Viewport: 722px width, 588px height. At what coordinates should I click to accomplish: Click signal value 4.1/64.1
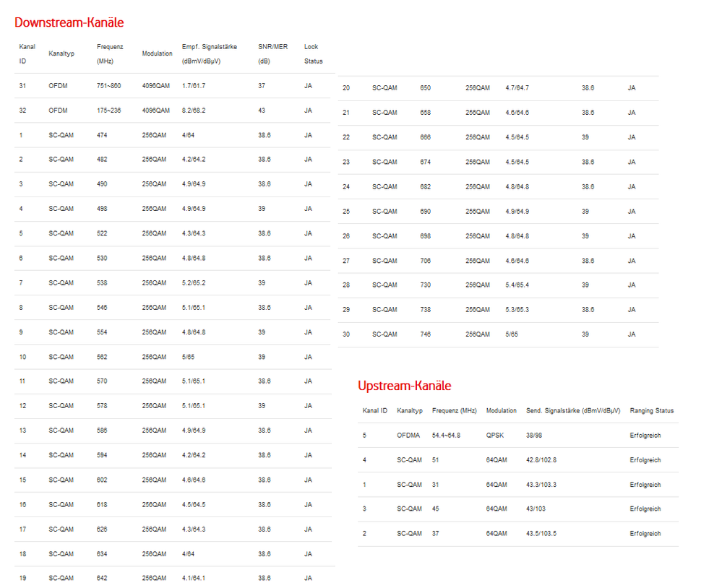pos(194,578)
